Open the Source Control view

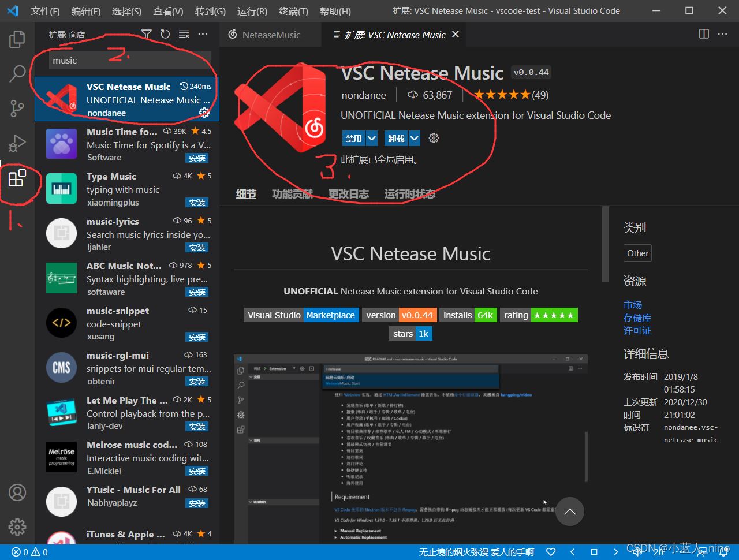(17, 108)
